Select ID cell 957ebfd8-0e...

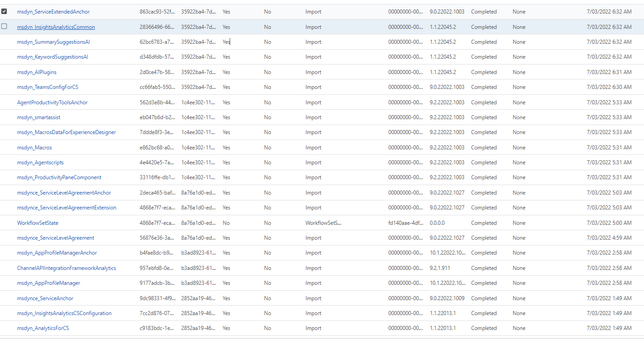tap(157, 268)
